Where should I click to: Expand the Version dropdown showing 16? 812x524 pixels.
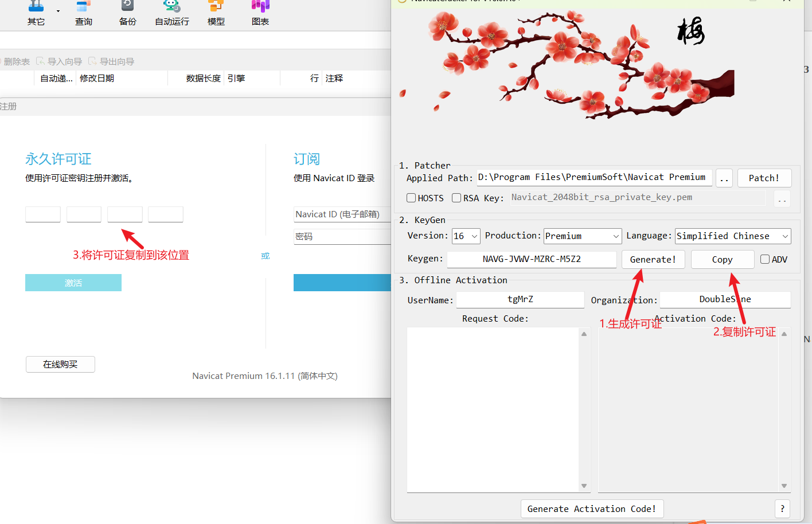point(466,236)
